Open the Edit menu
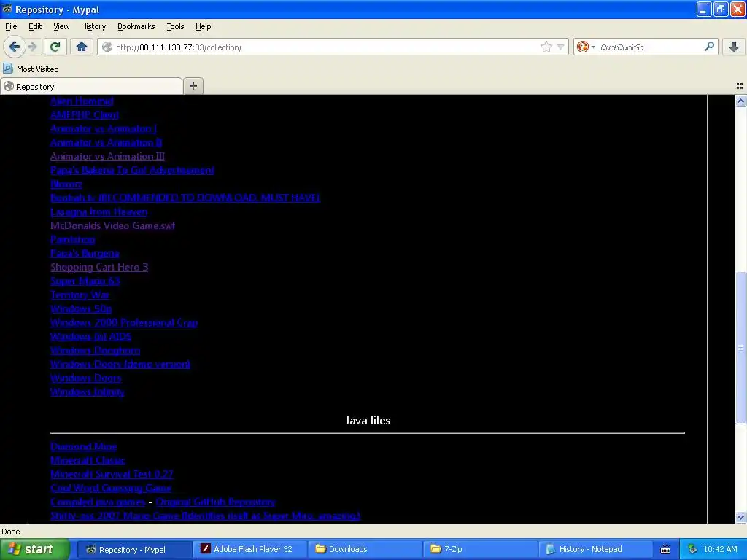This screenshot has height=560, width=747. pos(35,26)
